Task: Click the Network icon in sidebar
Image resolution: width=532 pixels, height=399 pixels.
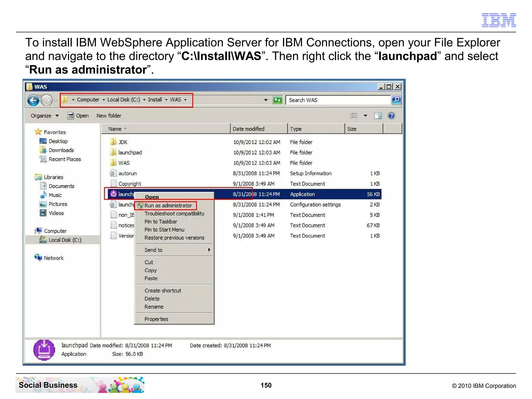Action: pyautogui.click(x=38, y=257)
